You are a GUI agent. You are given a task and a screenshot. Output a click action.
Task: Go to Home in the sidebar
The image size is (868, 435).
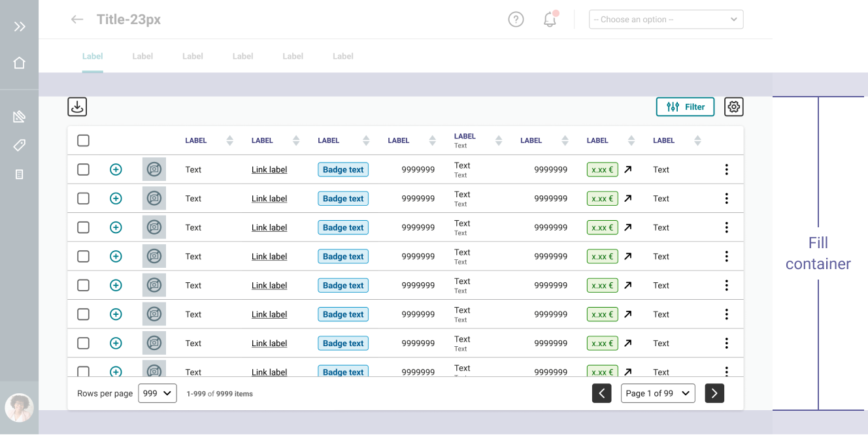[20, 63]
